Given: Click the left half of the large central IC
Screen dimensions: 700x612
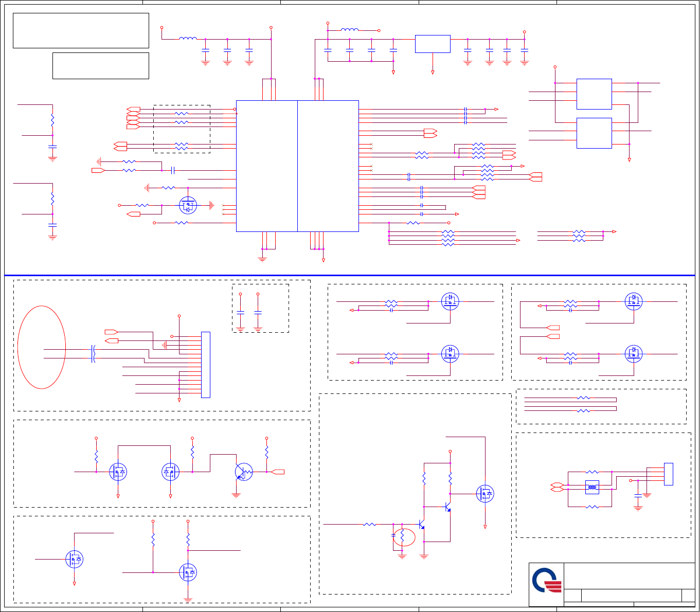Looking at the screenshot, I should (266, 166).
